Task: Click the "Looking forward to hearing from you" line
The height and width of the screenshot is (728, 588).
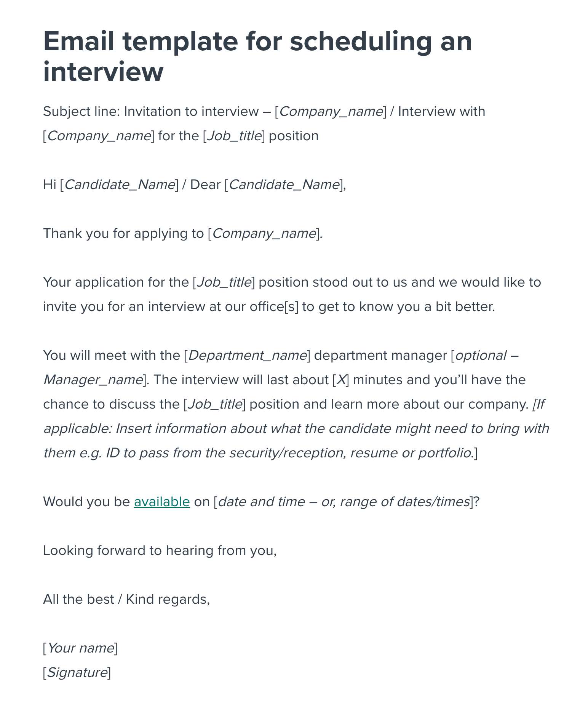Action: coord(160,550)
